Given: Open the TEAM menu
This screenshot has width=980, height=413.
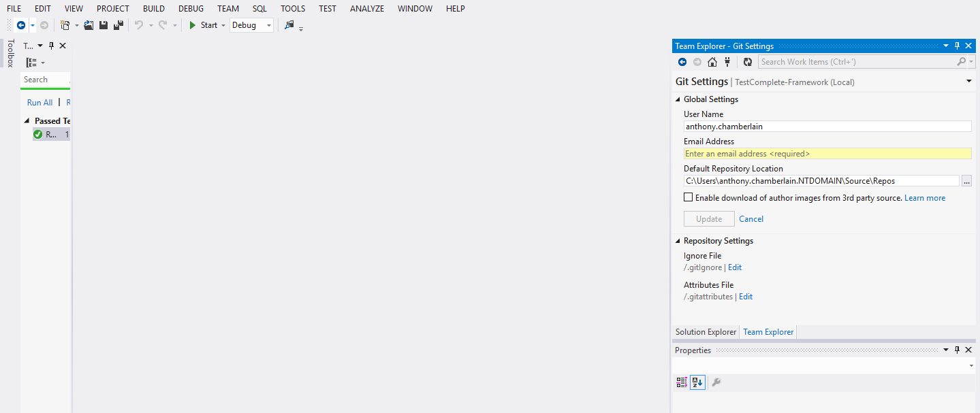Looking at the screenshot, I should point(227,8).
